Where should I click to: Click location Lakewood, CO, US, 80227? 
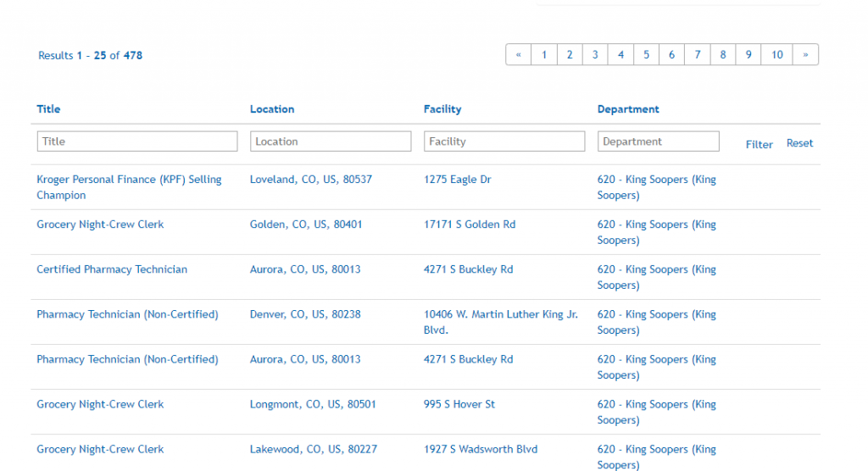tap(314, 450)
